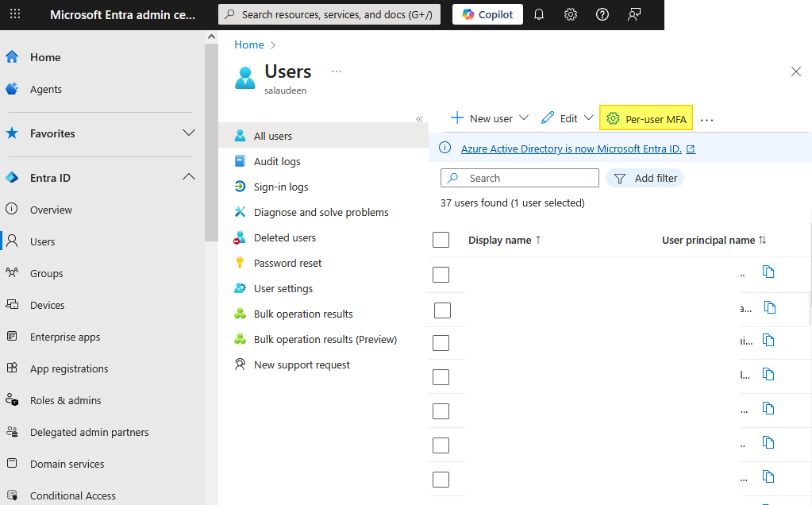The height and width of the screenshot is (505, 812).
Task: Copy the second row's user principal name
Action: pyautogui.click(x=770, y=307)
